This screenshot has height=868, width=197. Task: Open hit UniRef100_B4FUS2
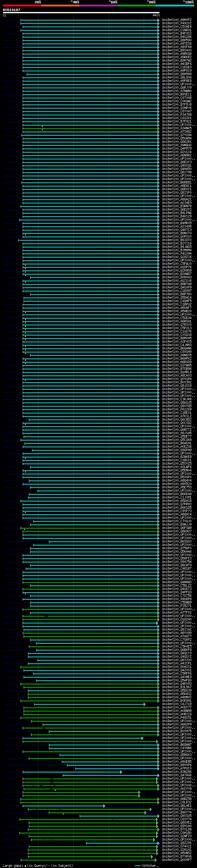click(x=176, y=33)
